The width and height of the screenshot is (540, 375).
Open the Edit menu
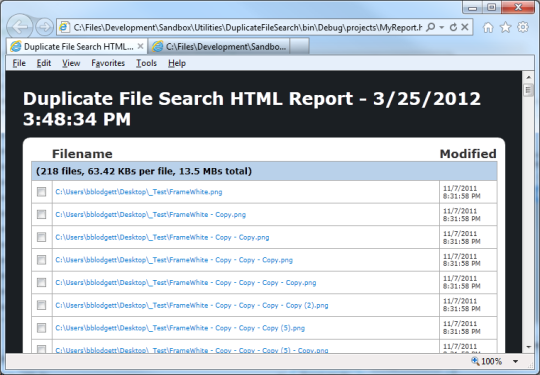tap(44, 63)
